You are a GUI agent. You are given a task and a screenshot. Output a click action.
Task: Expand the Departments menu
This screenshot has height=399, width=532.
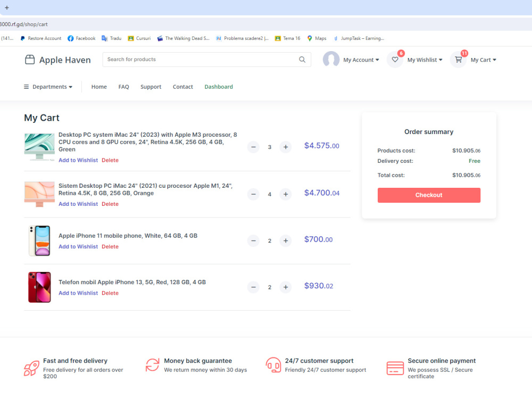tap(48, 87)
